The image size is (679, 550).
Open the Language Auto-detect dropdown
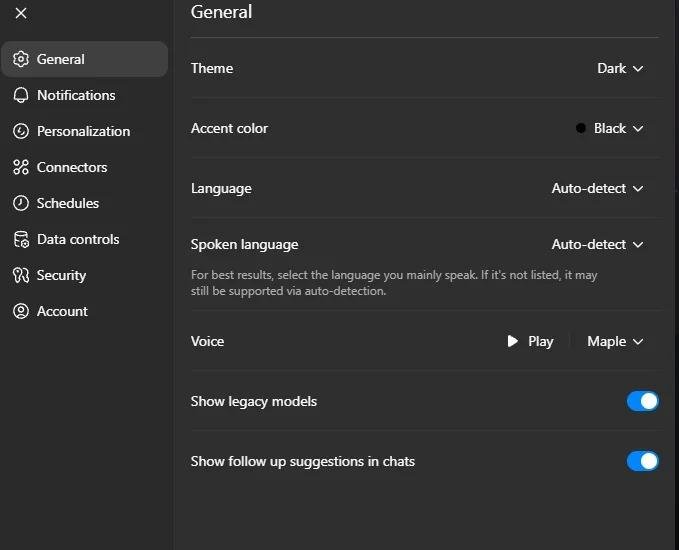pyautogui.click(x=598, y=189)
